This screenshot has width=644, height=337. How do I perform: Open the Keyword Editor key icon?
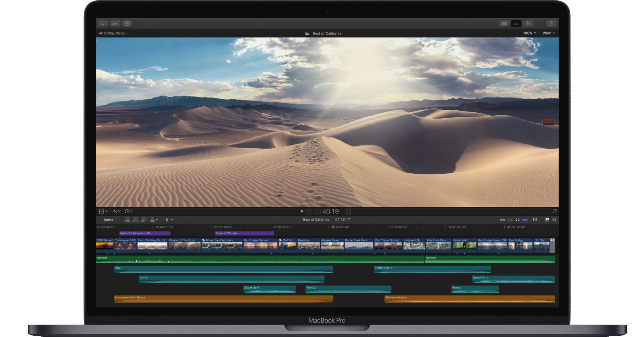pos(115,24)
